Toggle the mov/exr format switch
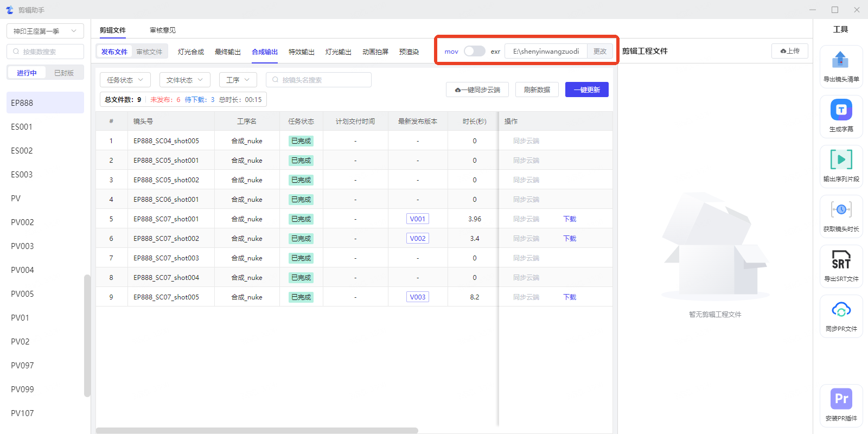The width and height of the screenshot is (868, 434). tap(474, 51)
